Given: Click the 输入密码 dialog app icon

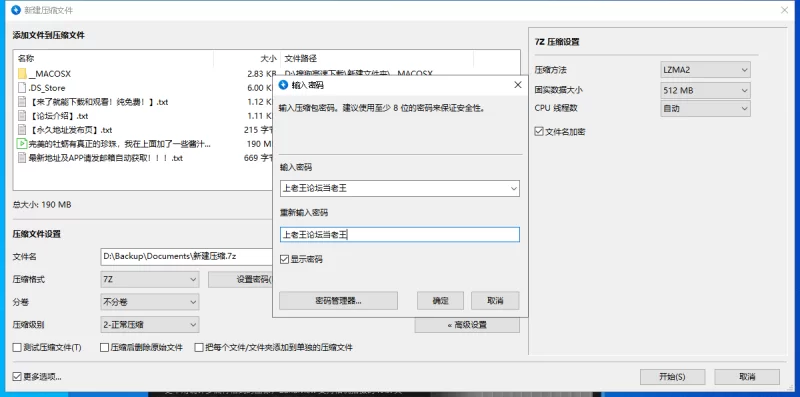Looking at the screenshot, I should pyautogui.click(x=283, y=85).
